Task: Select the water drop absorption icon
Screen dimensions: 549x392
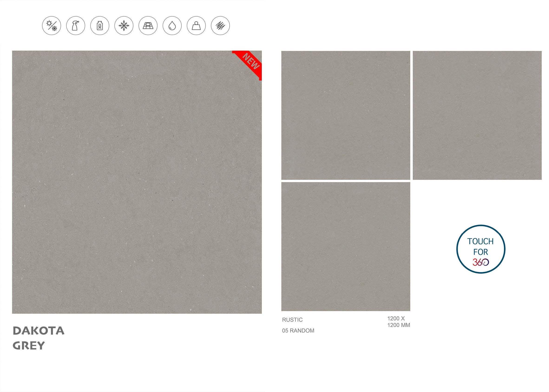Action: pos(172,26)
